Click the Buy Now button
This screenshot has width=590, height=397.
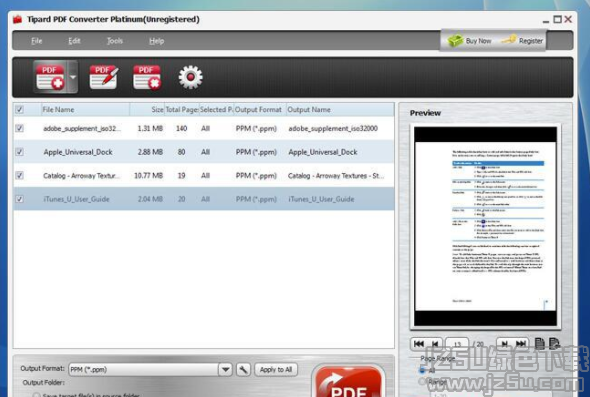click(470, 40)
